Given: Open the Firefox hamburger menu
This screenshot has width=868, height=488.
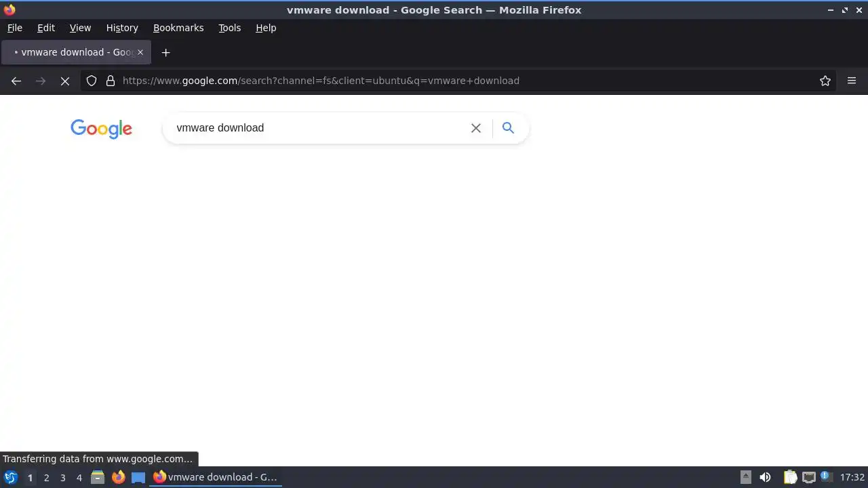Looking at the screenshot, I should [852, 81].
